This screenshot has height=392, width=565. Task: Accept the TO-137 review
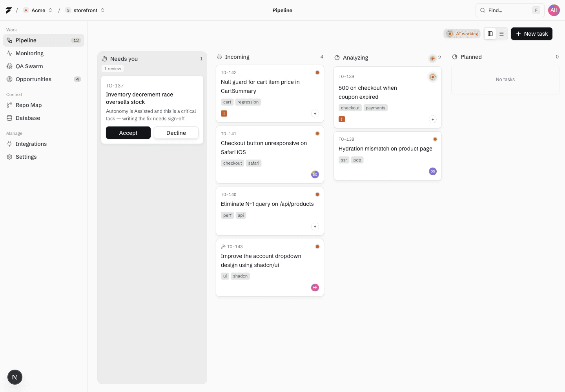128,133
